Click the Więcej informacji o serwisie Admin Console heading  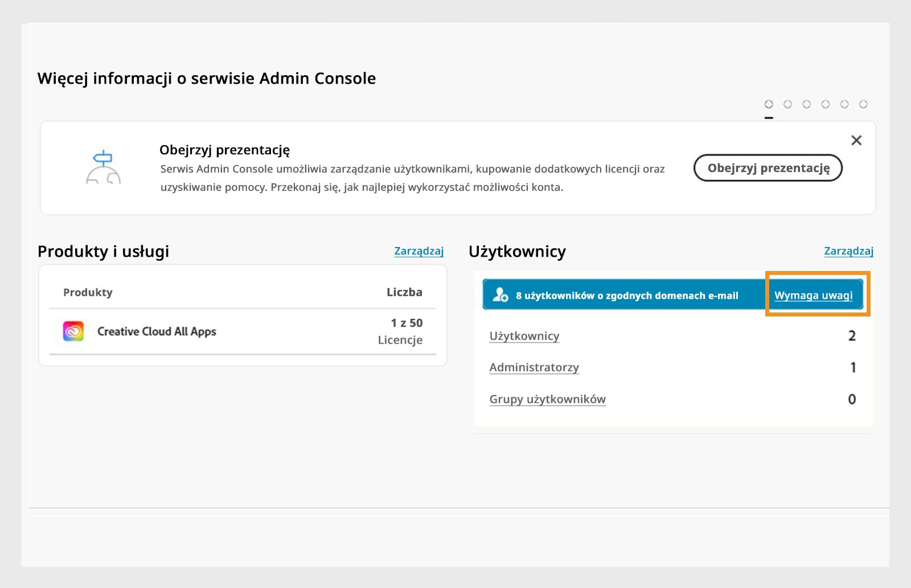207,79
